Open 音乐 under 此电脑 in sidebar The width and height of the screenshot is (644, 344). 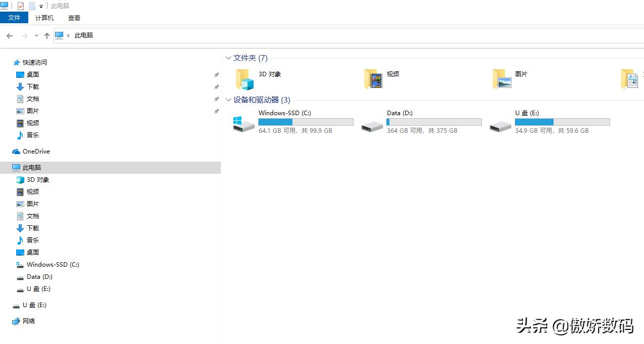[x=33, y=240]
